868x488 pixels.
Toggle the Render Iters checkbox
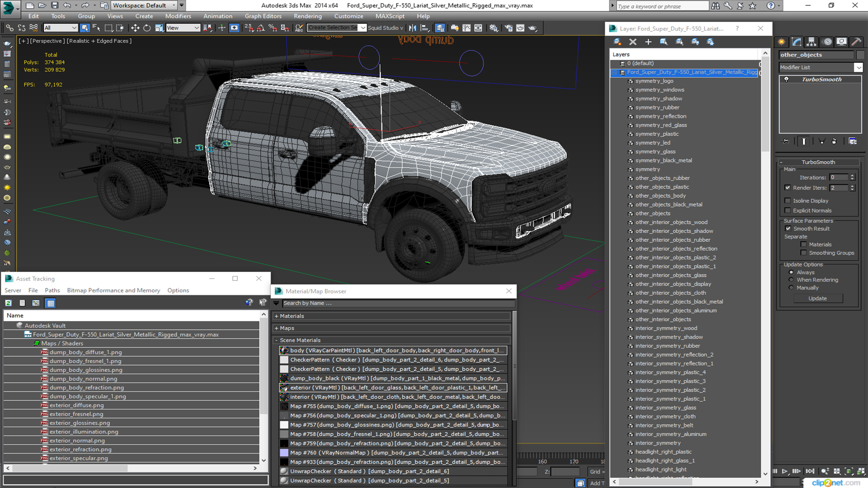point(788,188)
